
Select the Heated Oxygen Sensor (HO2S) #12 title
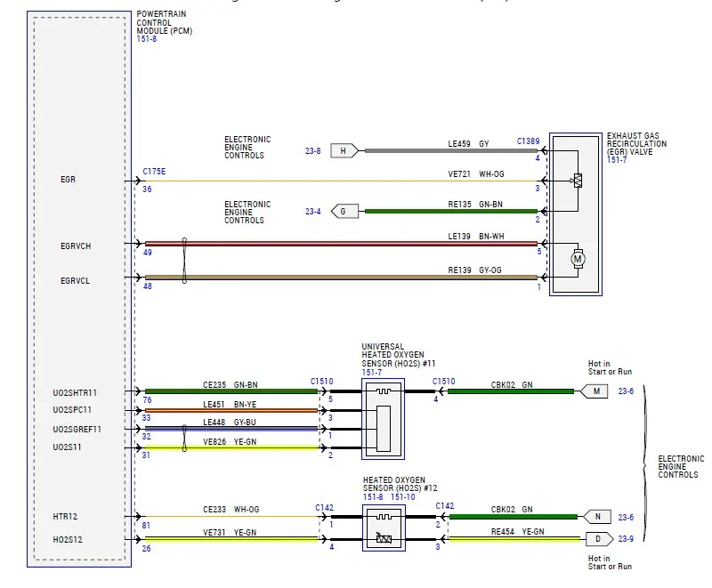[400, 484]
